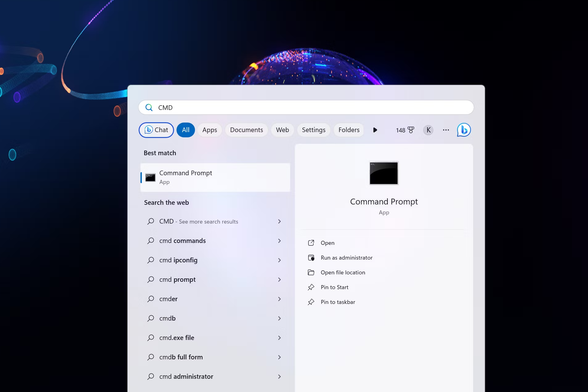Click Run as administrator shield icon

(x=311, y=258)
